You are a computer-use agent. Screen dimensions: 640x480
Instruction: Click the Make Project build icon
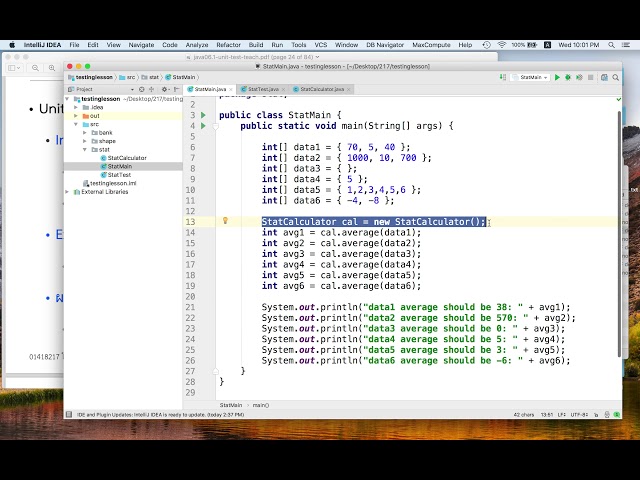click(503, 77)
